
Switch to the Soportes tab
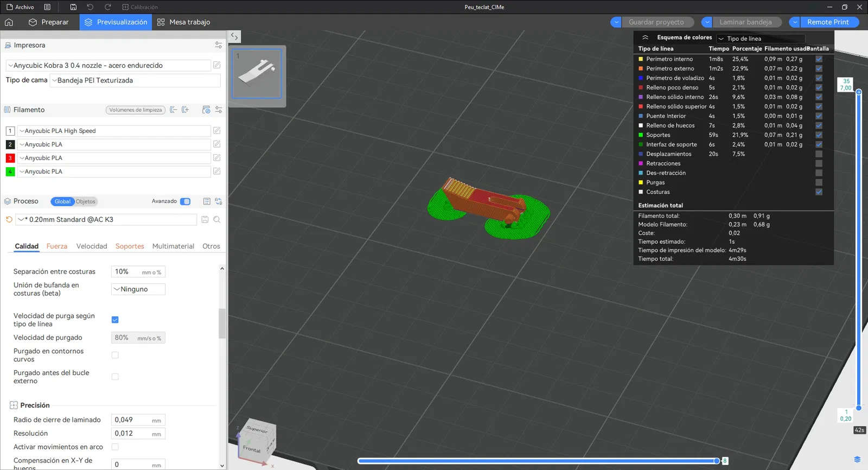pyautogui.click(x=130, y=246)
